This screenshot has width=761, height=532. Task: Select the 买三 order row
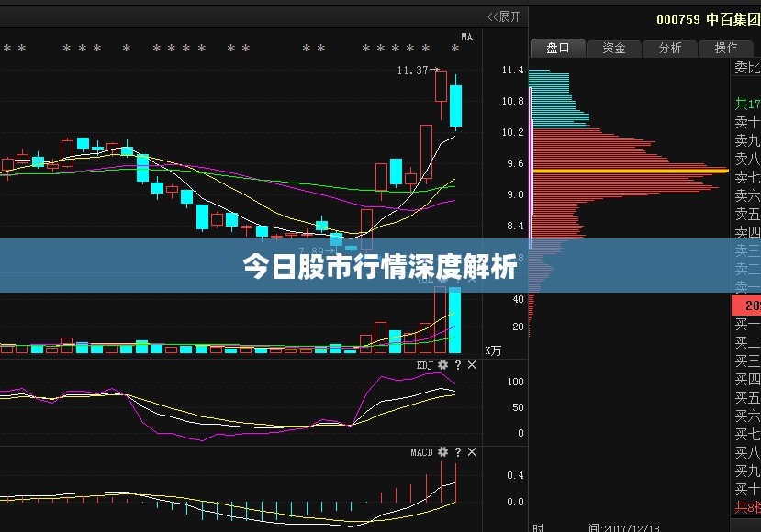[x=747, y=360]
